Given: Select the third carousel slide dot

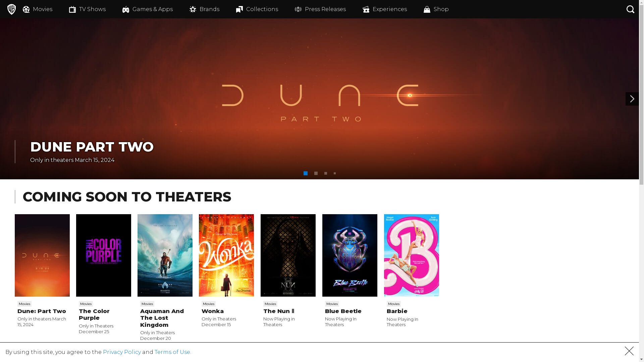Looking at the screenshot, I should (326, 173).
